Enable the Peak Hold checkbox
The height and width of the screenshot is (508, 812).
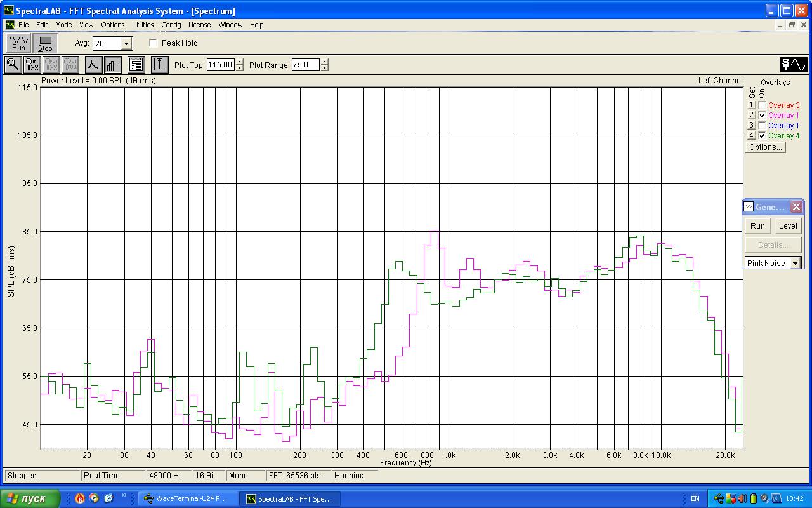point(154,43)
